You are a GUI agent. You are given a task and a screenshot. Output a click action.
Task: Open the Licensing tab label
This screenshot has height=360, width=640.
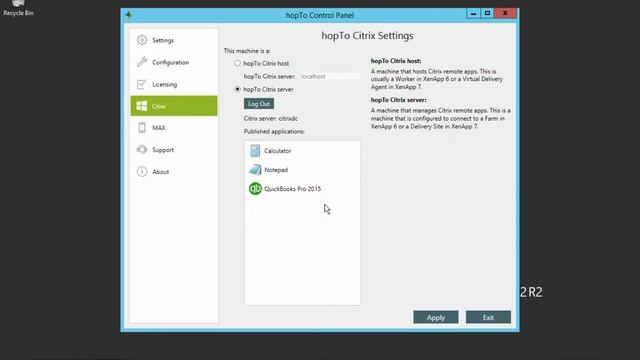click(x=164, y=84)
